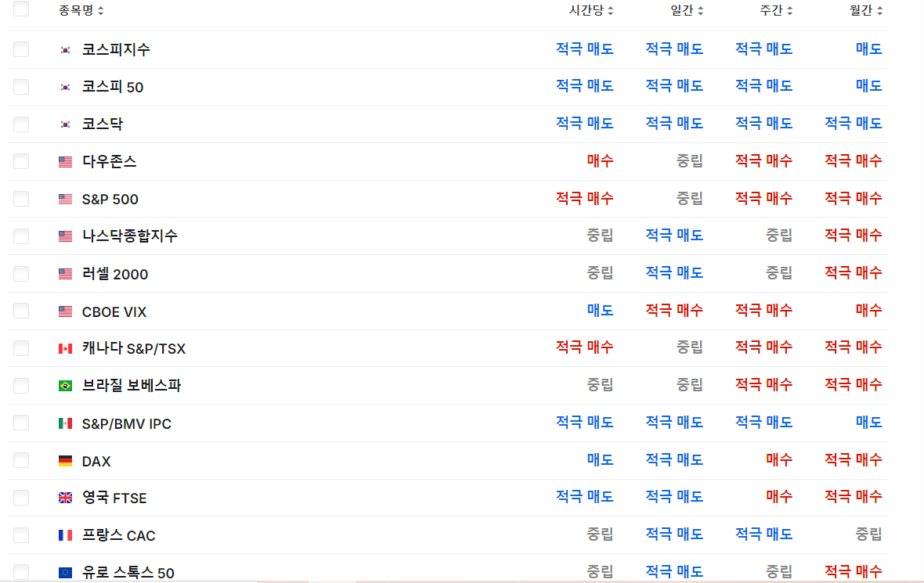924x583 pixels.
Task: Click 코스피지수 monthly value 매도
Action: point(869,49)
